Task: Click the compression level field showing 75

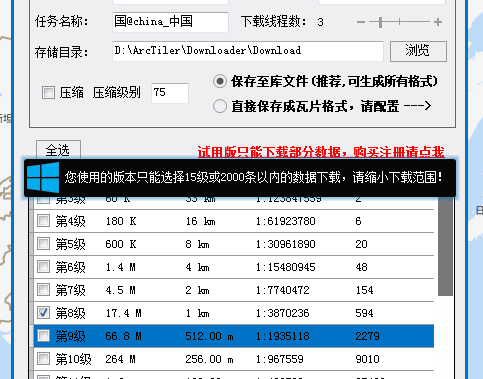Action: click(170, 93)
